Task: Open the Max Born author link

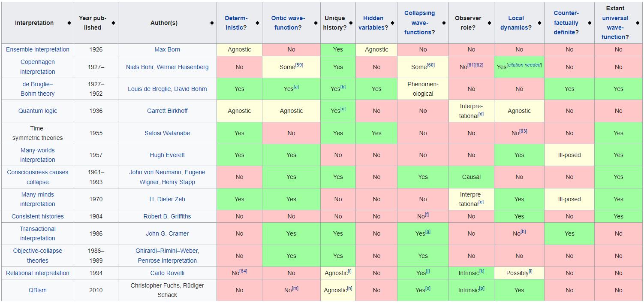Action: (x=167, y=49)
